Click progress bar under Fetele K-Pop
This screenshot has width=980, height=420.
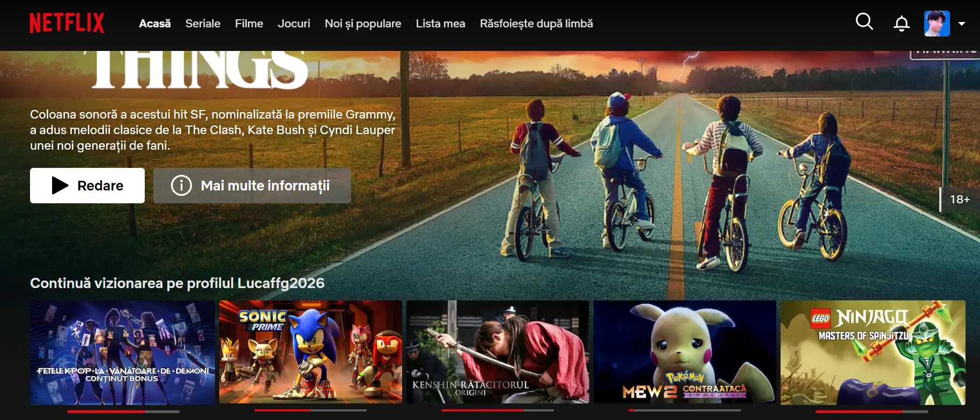pyautogui.click(x=123, y=411)
